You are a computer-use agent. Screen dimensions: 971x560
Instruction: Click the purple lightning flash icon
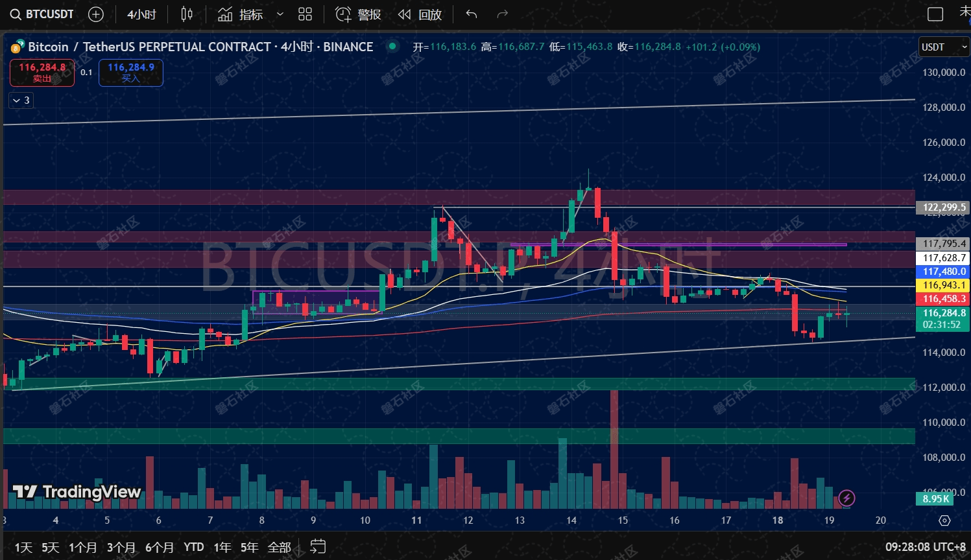tap(846, 498)
